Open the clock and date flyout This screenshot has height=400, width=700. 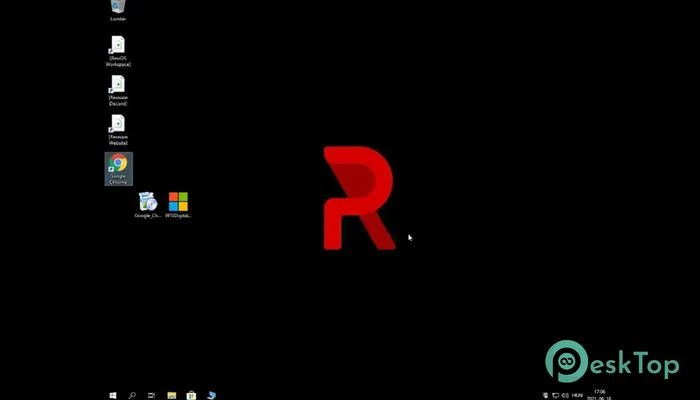point(600,395)
